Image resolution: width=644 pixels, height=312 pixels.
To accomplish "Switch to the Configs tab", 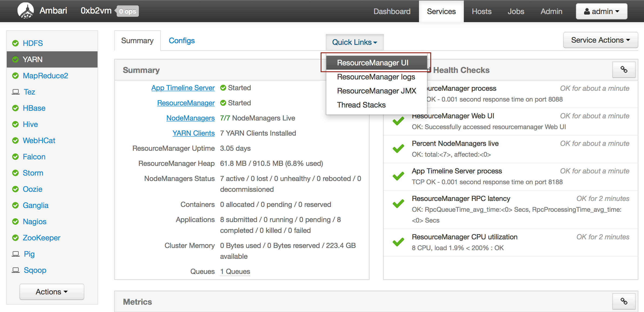I will (x=182, y=41).
